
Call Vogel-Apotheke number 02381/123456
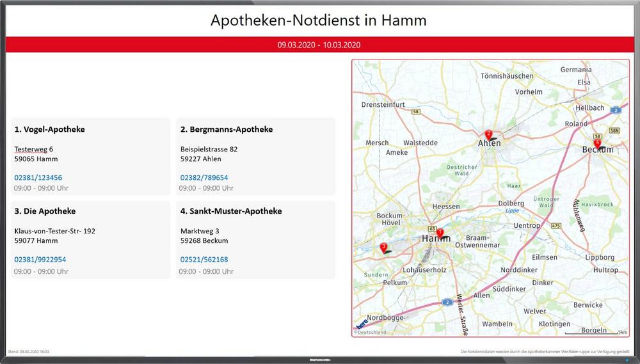click(38, 178)
